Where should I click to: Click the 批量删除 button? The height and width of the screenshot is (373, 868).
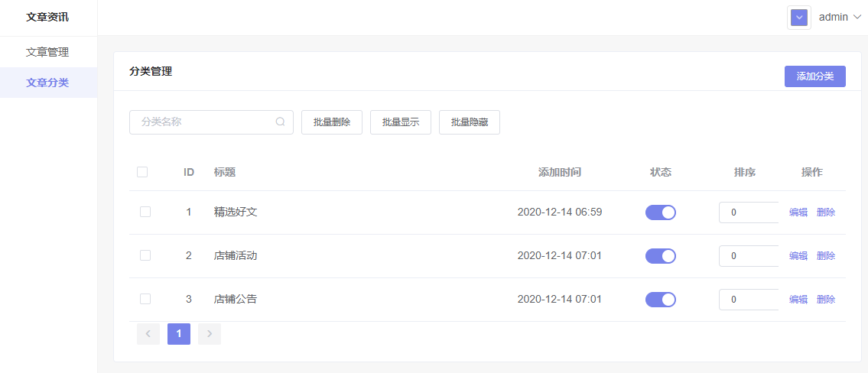[x=332, y=122]
